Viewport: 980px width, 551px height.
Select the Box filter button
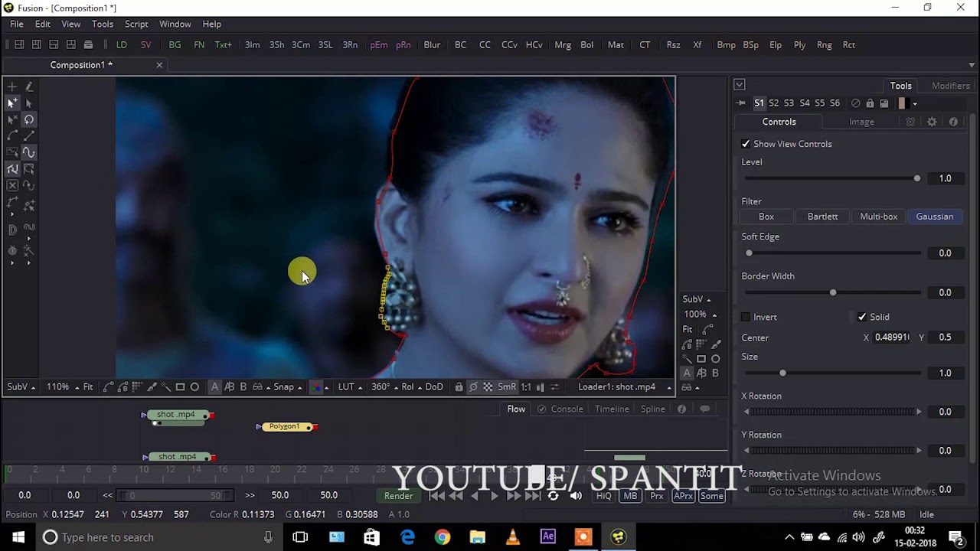point(766,217)
